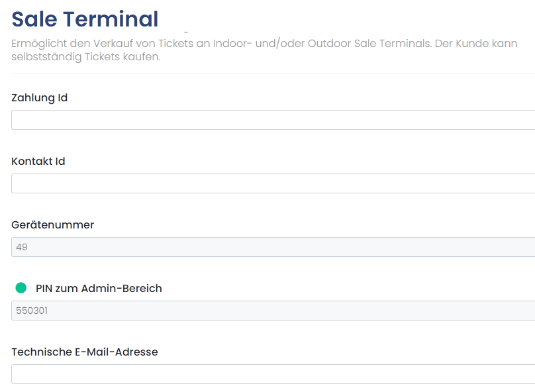Screen dimensions: 535x392
Task: Click the Technische E-Mail-Adresse label
Action: pos(85,352)
